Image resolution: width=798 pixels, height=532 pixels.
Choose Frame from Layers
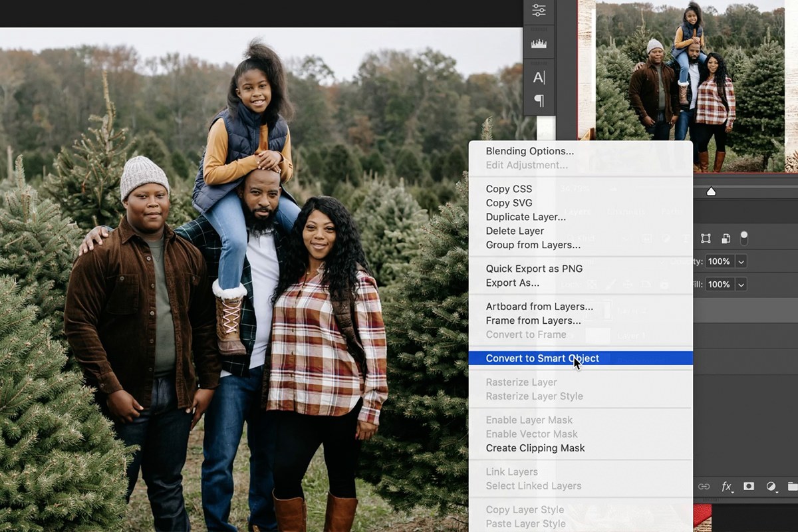(x=533, y=321)
